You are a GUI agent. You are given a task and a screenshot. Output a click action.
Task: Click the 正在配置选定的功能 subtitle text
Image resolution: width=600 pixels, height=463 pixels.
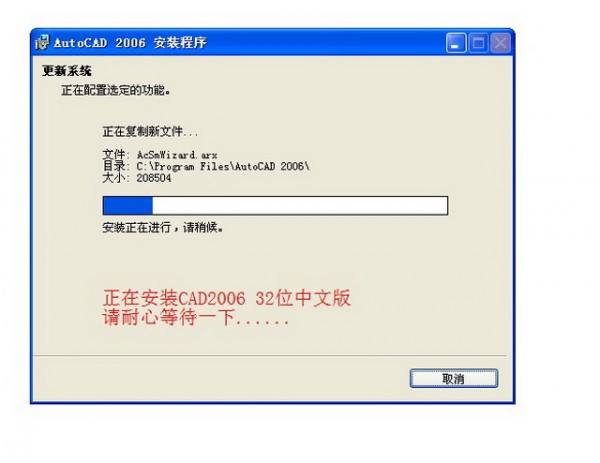tap(116, 90)
